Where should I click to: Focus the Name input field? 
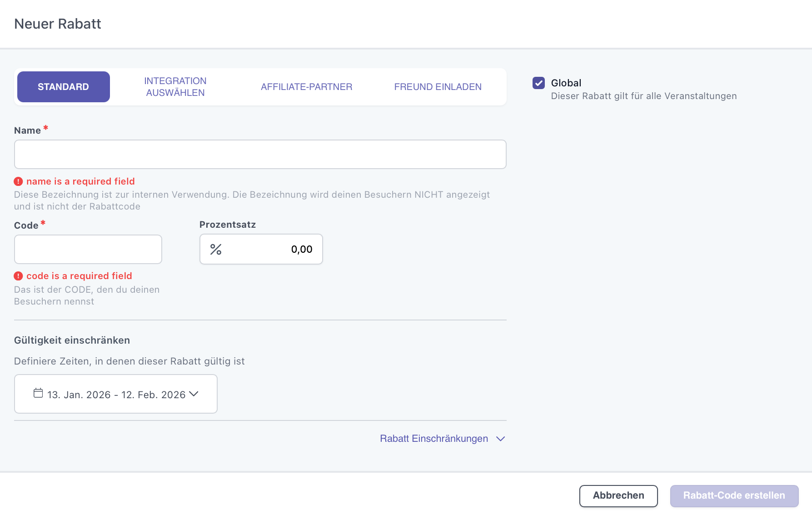point(260,155)
